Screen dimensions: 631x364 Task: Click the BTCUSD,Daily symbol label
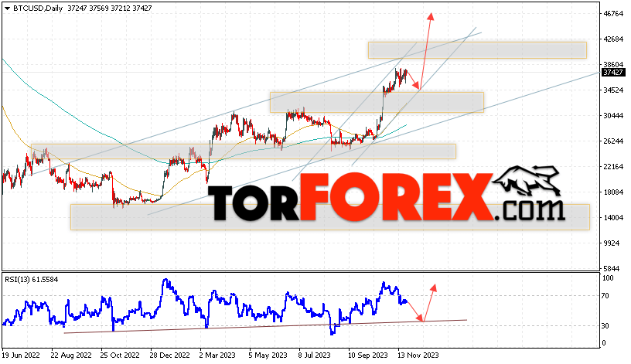pos(38,8)
